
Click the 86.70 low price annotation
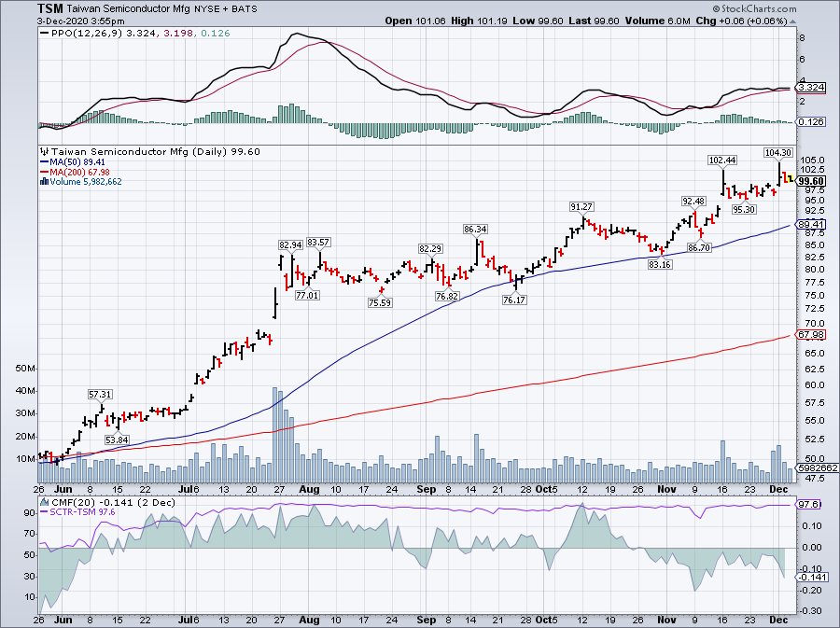point(700,248)
